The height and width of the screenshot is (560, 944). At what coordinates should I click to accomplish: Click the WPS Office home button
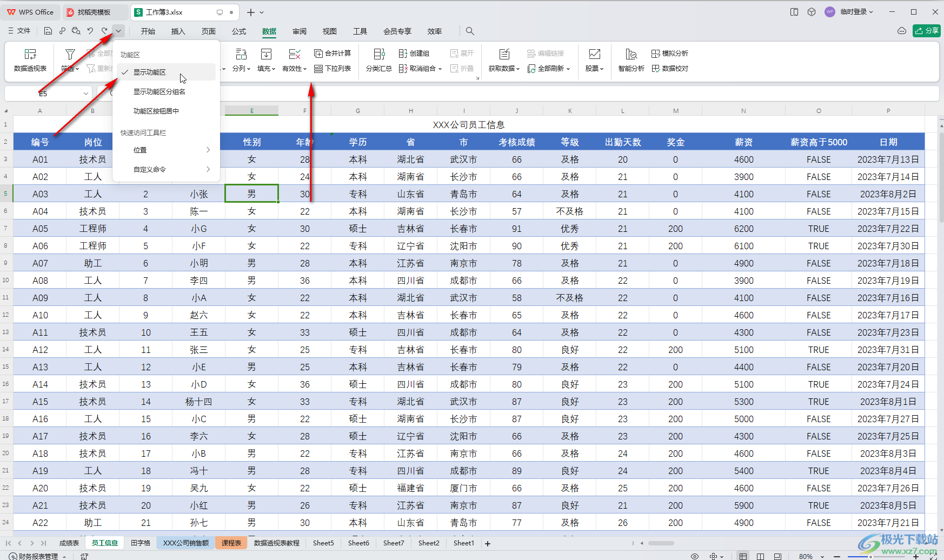[30, 12]
